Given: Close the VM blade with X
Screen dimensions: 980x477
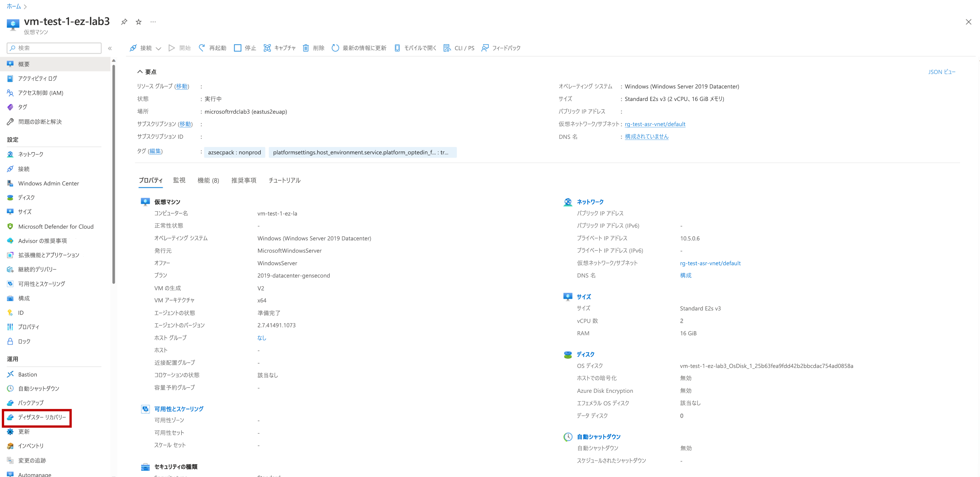Looking at the screenshot, I should click(969, 22).
